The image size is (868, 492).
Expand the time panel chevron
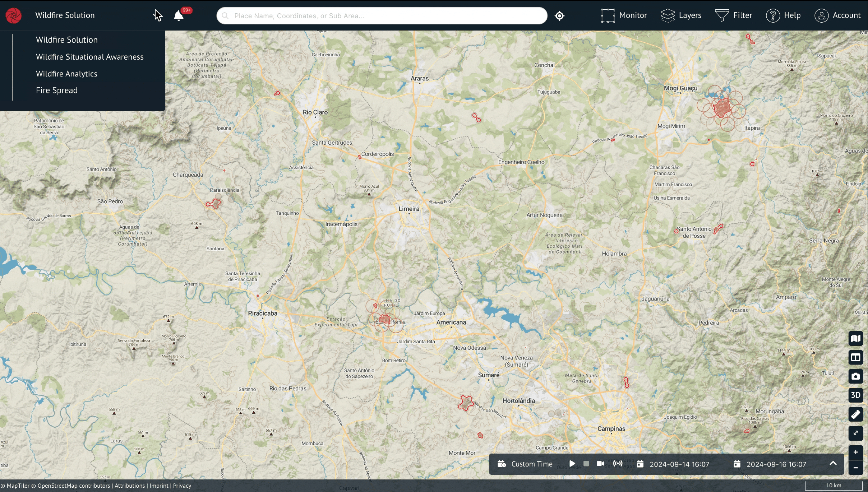point(833,464)
